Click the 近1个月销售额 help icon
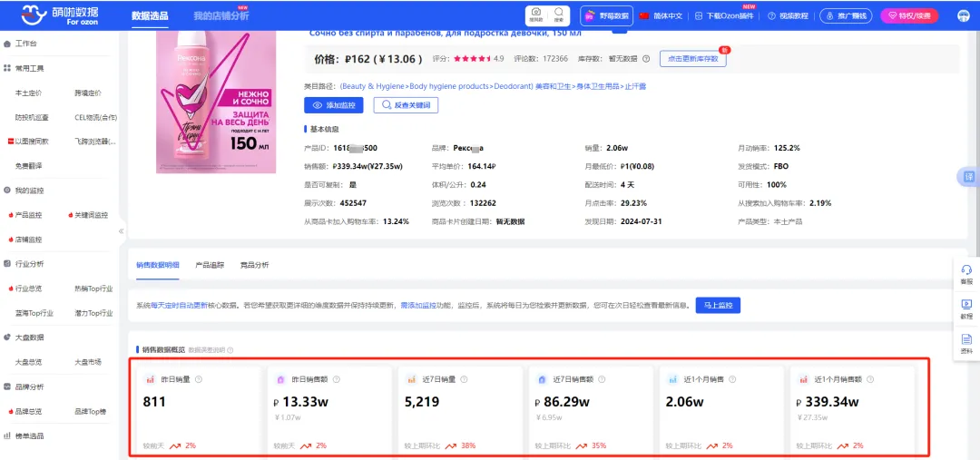Viewport: 980px width, 460px height. point(870,379)
